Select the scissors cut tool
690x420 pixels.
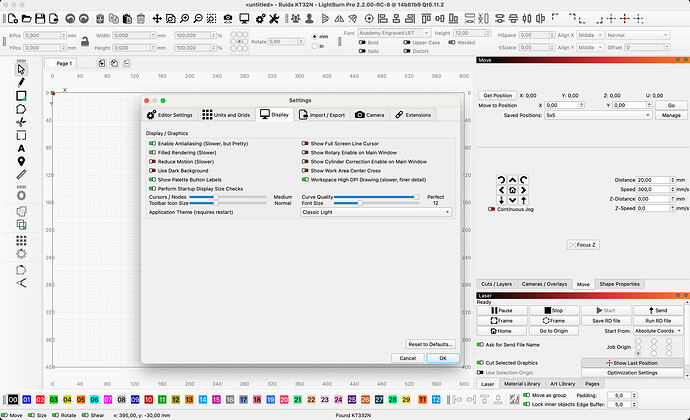(x=21, y=122)
